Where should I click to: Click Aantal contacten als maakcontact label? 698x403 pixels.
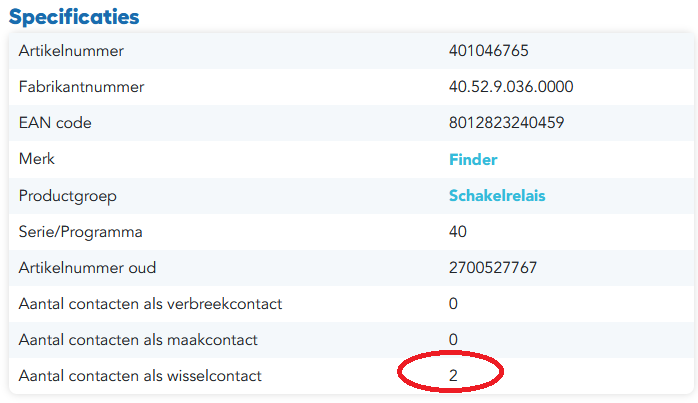point(138,340)
